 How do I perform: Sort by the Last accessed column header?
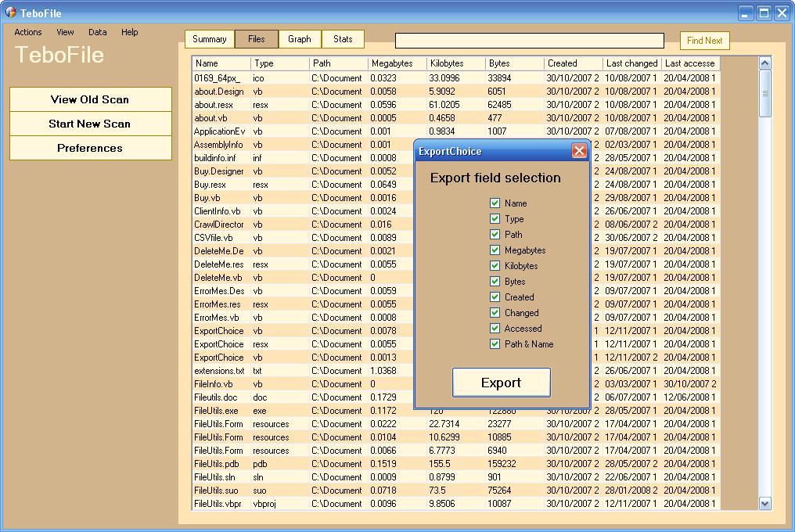[x=691, y=63]
